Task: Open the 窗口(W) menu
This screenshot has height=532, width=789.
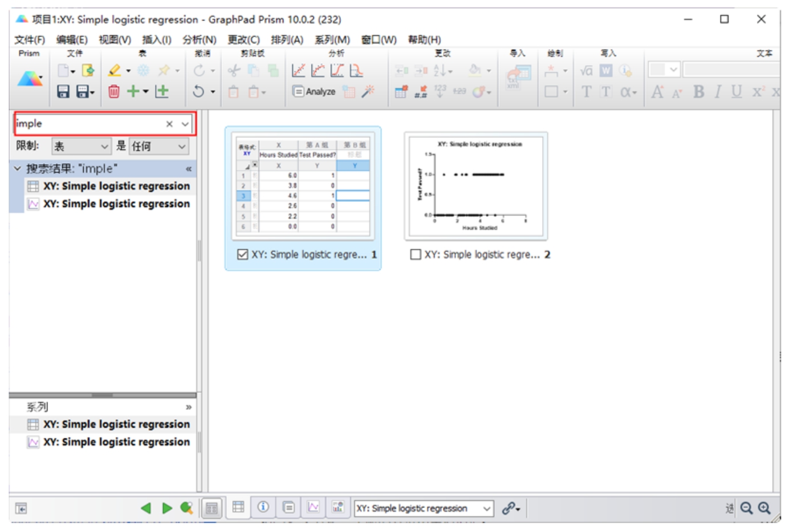Action: click(x=379, y=39)
